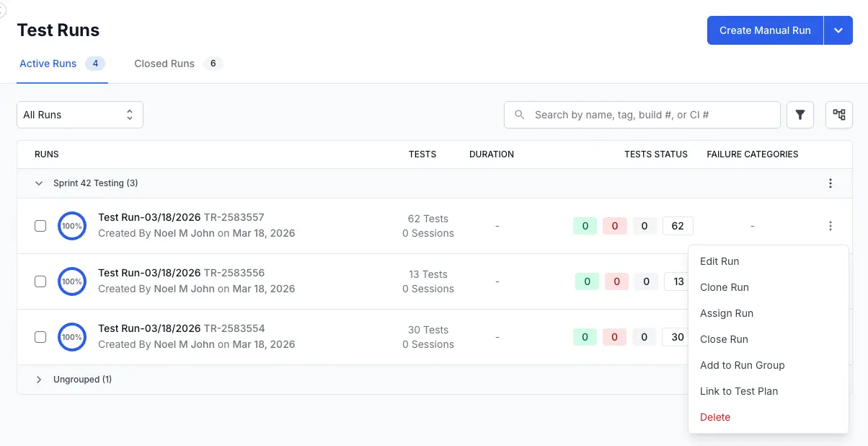Choose Clone Run from context menu
Viewport: 868px width, 446px height.
click(724, 287)
